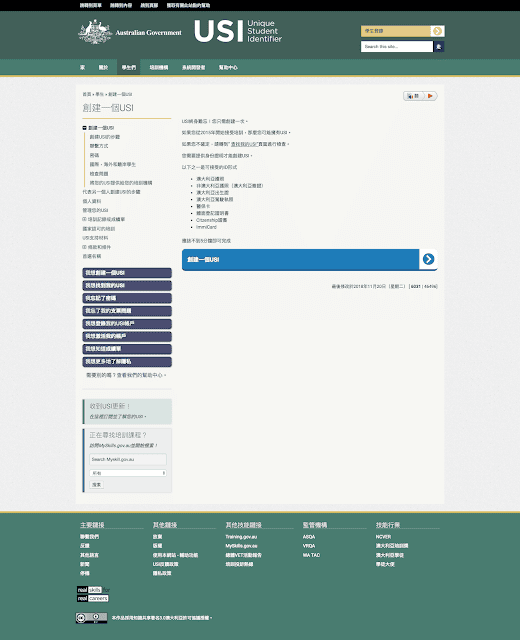Screen dimensions: 520x640
Task: Click the student login gold arrow icon
Action: 437,31
